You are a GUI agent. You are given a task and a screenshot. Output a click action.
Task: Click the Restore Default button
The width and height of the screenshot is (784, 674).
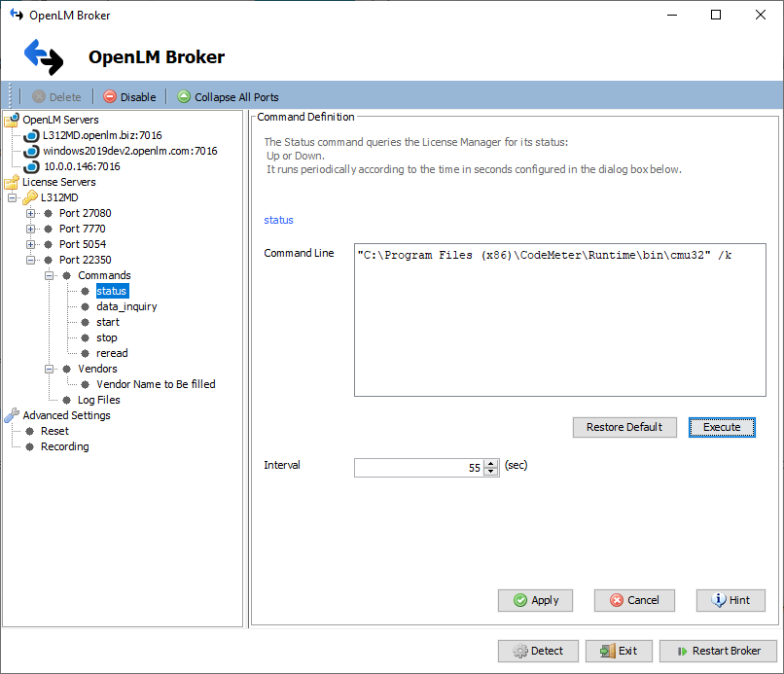[x=624, y=427]
